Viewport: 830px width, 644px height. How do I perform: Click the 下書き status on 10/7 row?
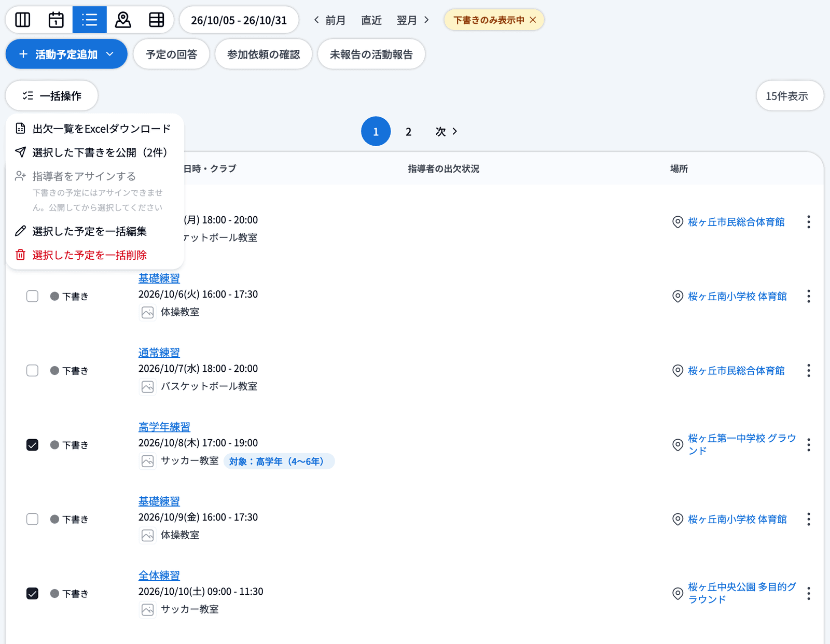(x=70, y=370)
